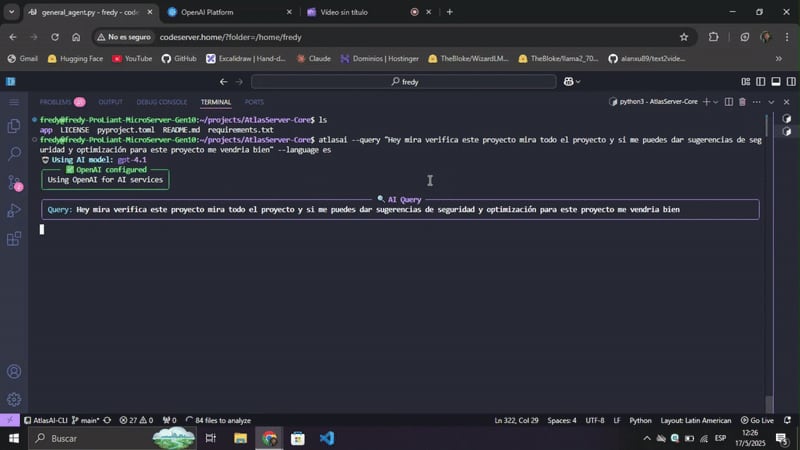Open Run and Debug view

[x=14, y=210]
